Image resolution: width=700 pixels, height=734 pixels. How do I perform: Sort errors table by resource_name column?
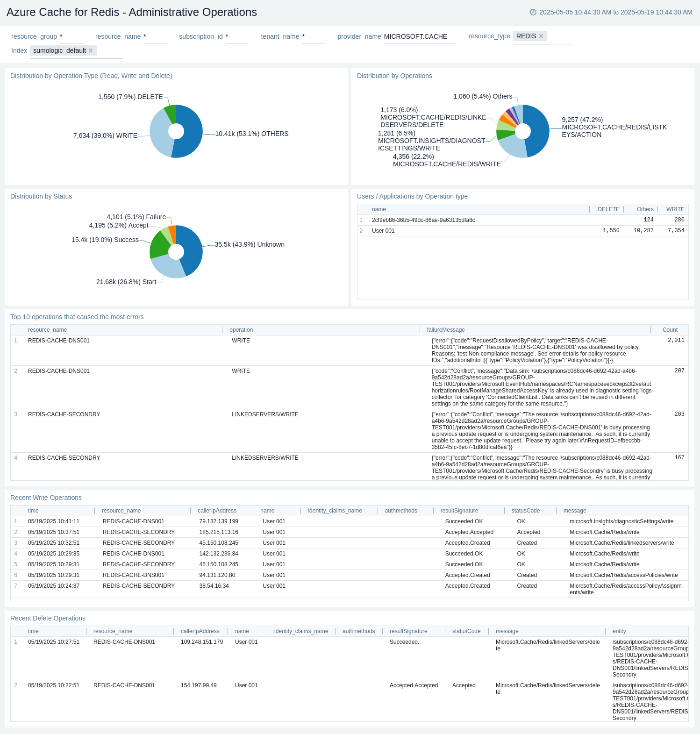tap(47, 330)
